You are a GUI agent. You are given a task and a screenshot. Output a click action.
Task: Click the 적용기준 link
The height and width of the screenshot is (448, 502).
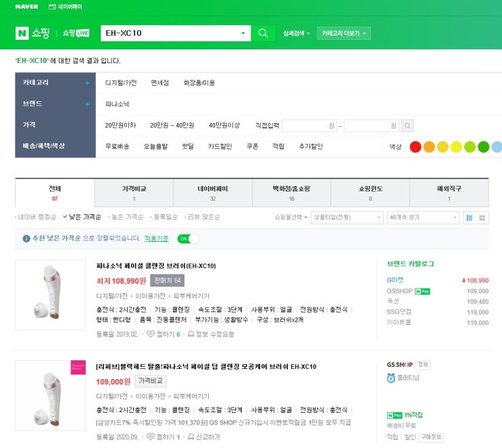[156, 239]
